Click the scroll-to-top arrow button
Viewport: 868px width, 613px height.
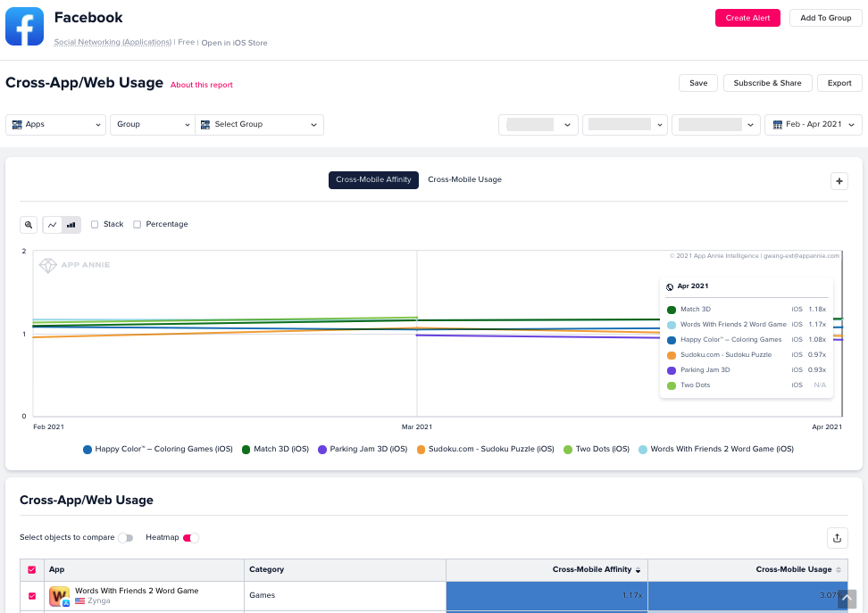coord(847,599)
